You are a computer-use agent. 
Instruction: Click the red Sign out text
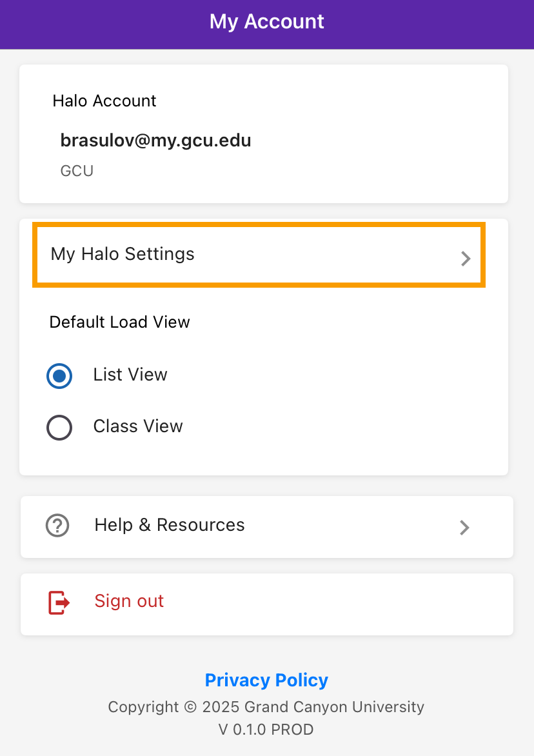tap(129, 601)
